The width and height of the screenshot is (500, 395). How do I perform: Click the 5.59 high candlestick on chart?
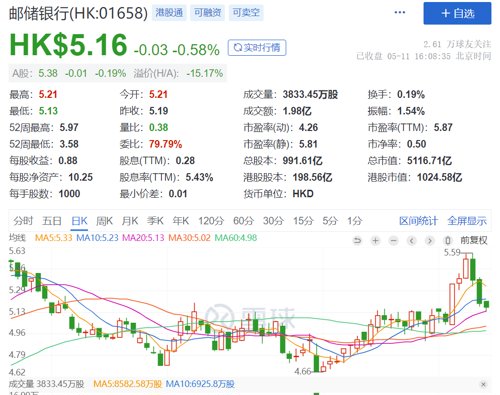click(x=466, y=266)
